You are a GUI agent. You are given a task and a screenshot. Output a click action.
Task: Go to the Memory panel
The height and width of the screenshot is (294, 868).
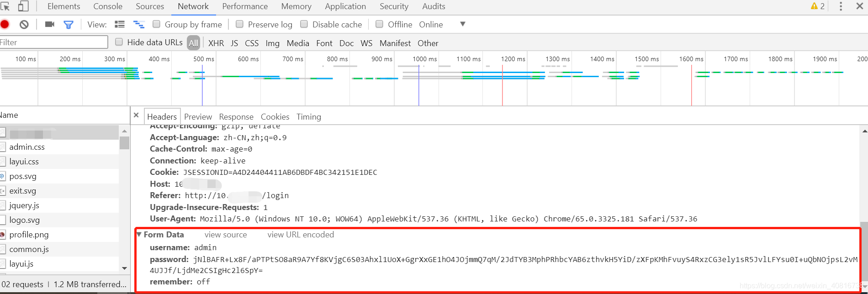tap(296, 6)
